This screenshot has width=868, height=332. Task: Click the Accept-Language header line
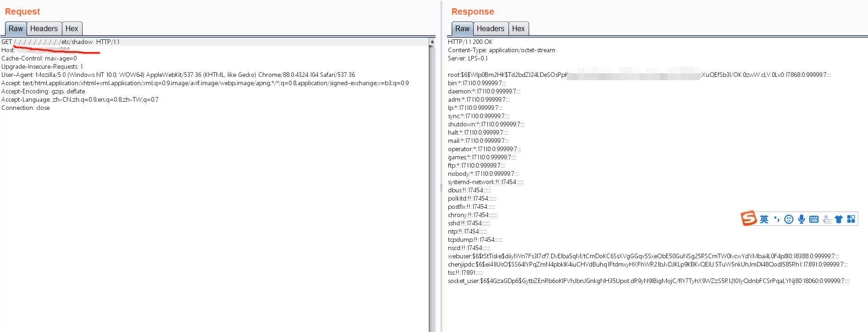click(x=80, y=99)
